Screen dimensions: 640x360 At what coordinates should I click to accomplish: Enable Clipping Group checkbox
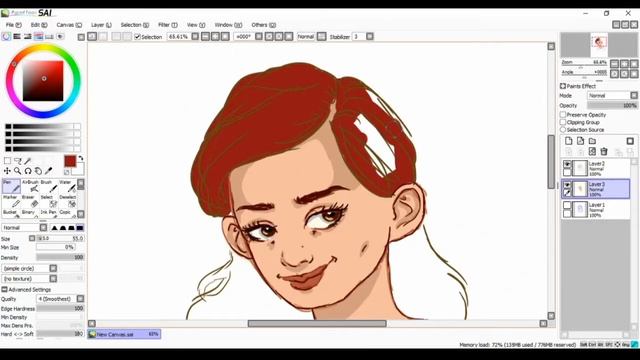[563, 122]
